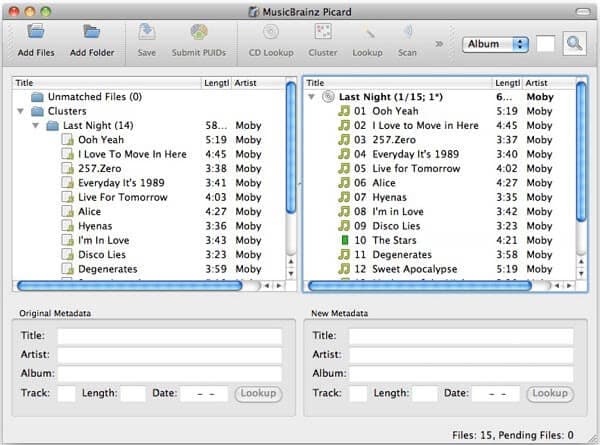Click the Add Files toolbar icon
Viewport: 600px width, 445px height.
click(36, 32)
